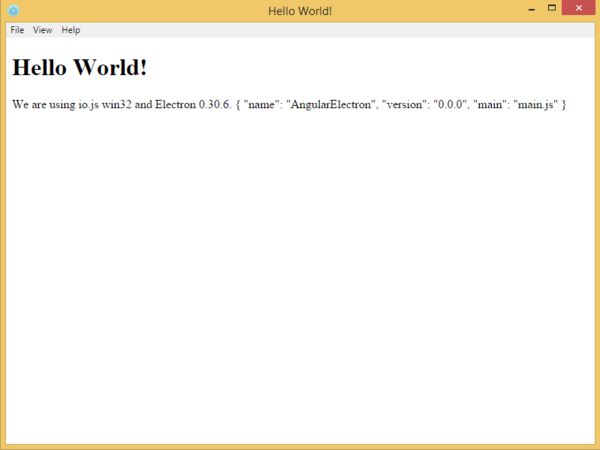Maximize the Hello World window

(552, 8)
